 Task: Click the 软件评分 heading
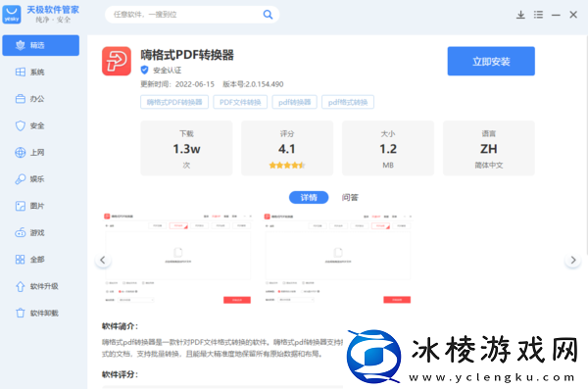(x=120, y=374)
